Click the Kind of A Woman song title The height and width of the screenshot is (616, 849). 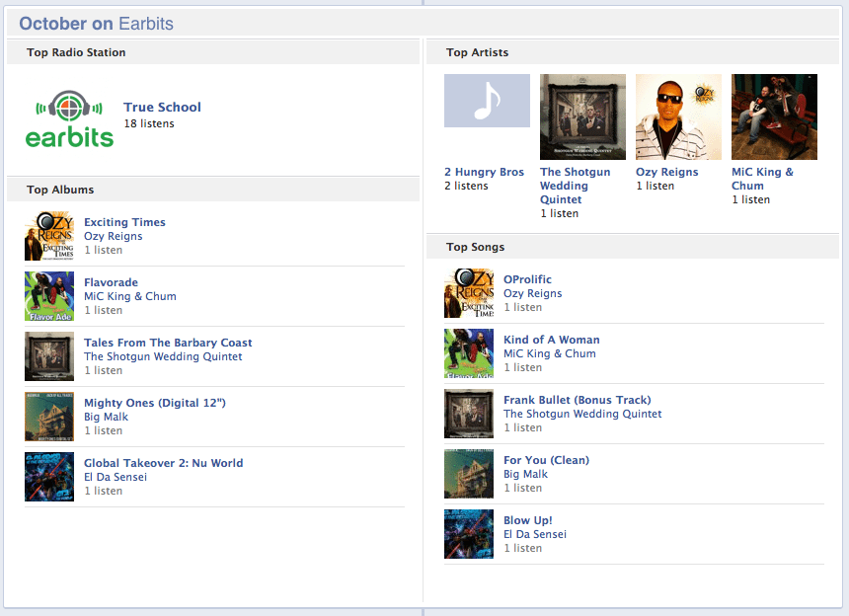[551, 340]
